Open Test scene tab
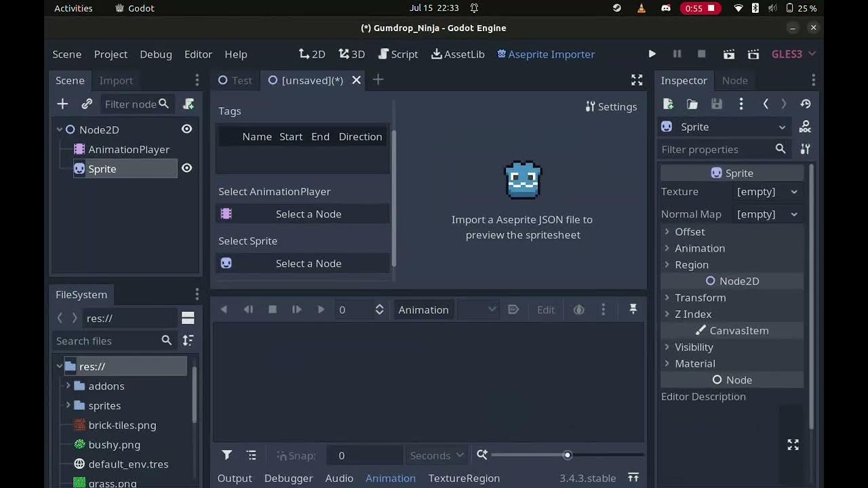 [x=235, y=80]
